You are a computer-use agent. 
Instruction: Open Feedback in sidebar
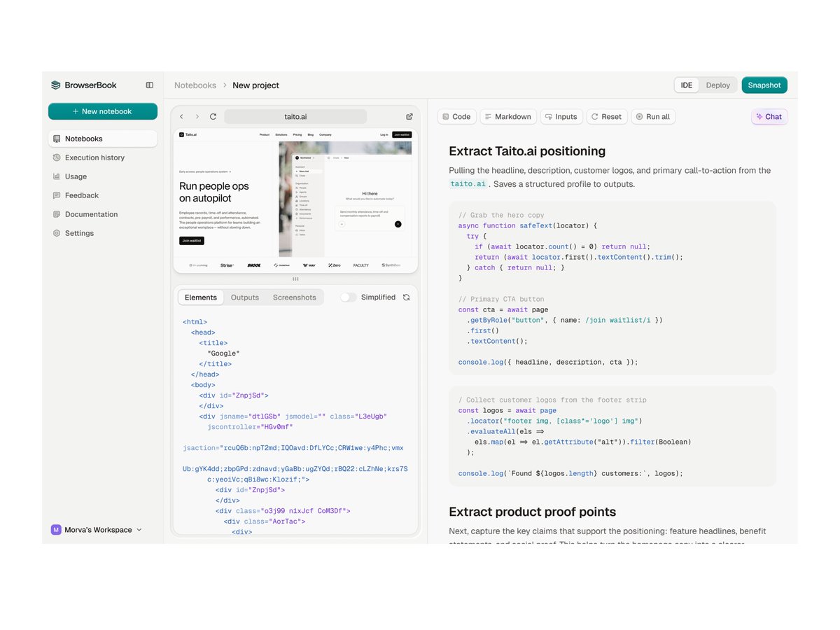point(102,195)
